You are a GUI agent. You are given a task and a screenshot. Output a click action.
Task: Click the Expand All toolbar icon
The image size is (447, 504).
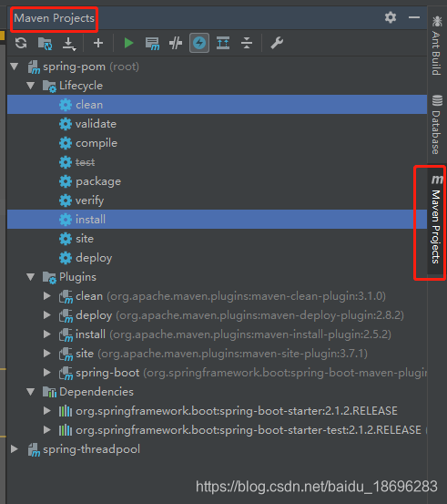(223, 43)
